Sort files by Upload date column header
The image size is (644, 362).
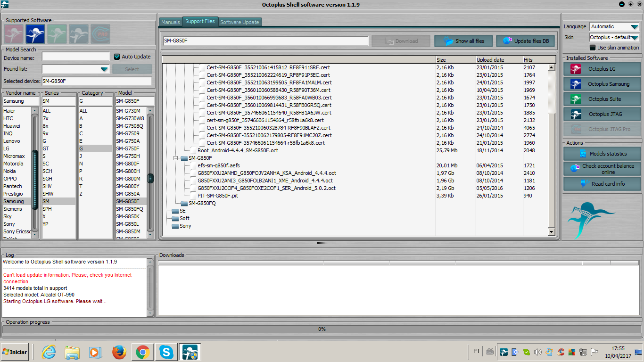tap(499, 60)
